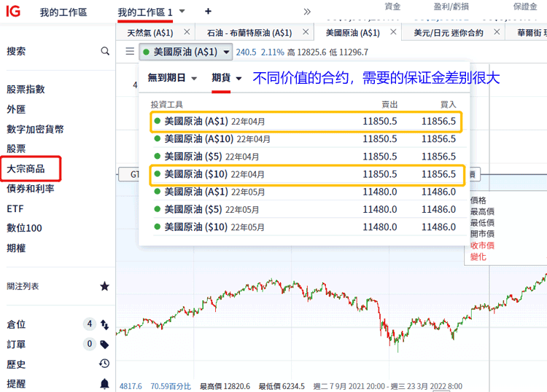
Task: Click the IG logo
Action: coord(13,12)
